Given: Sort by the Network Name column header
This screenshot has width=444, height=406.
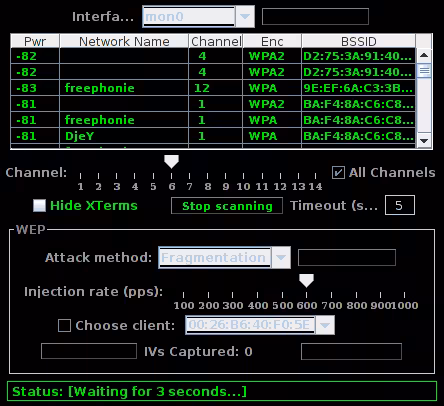Looking at the screenshot, I should click(124, 41).
